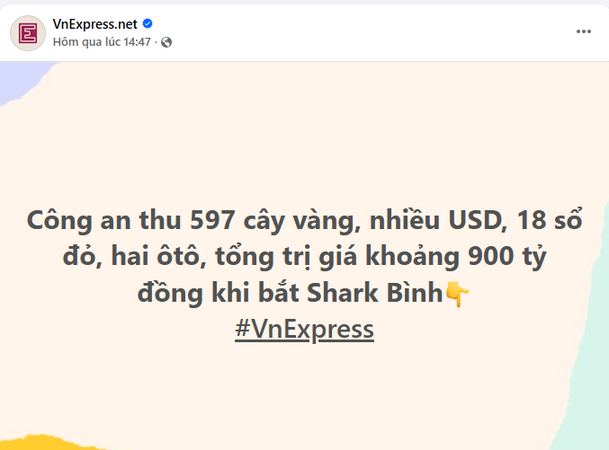
Task: Click the word 'đồng' in the last line
Action: 170,292
